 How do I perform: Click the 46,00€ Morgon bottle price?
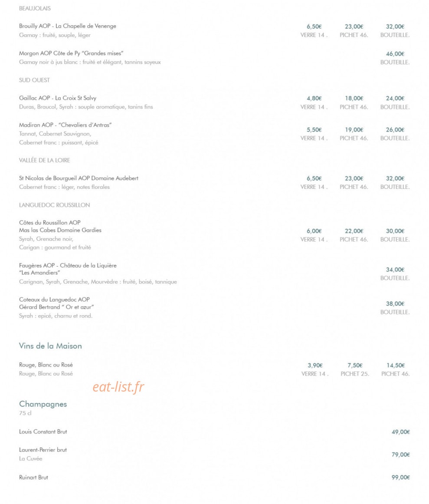(x=395, y=54)
